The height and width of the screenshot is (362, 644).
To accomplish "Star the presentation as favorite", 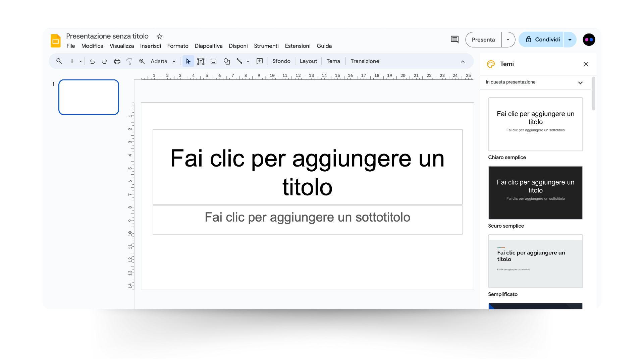I will pyautogui.click(x=159, y=37).
